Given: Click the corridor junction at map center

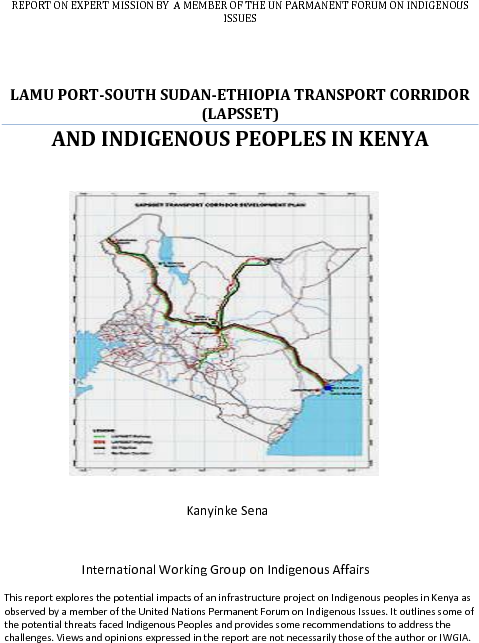Looking at the screenshot, I should [219, 328].
